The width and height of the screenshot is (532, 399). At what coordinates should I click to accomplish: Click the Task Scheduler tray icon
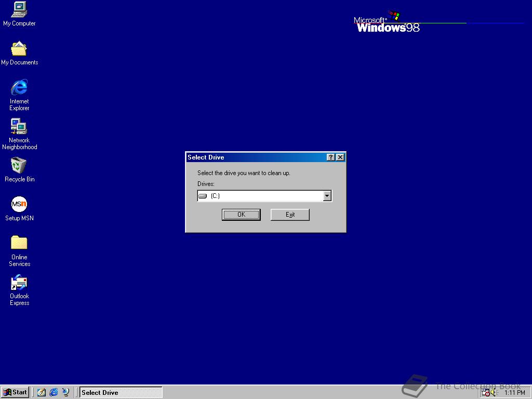[486, 393]
